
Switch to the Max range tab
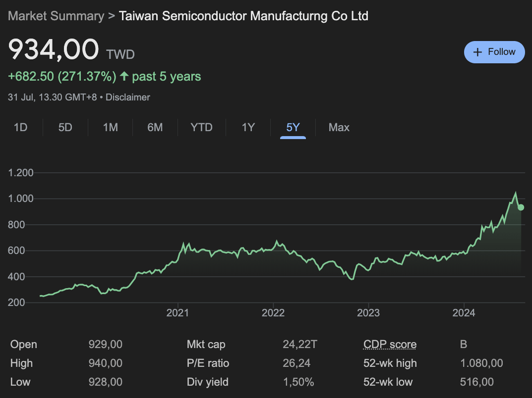[339, 127]
